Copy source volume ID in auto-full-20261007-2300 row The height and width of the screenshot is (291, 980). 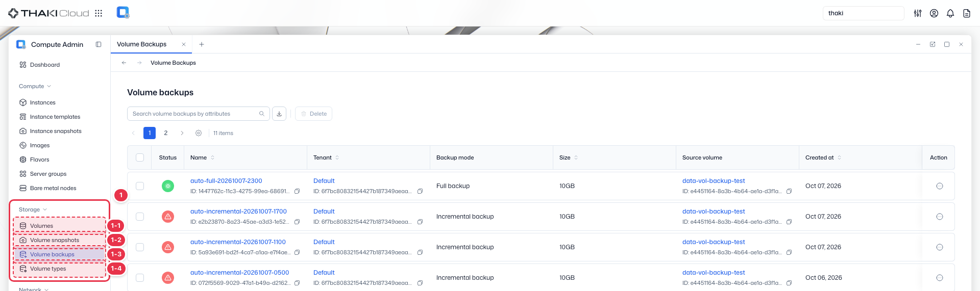click(789, 191)
